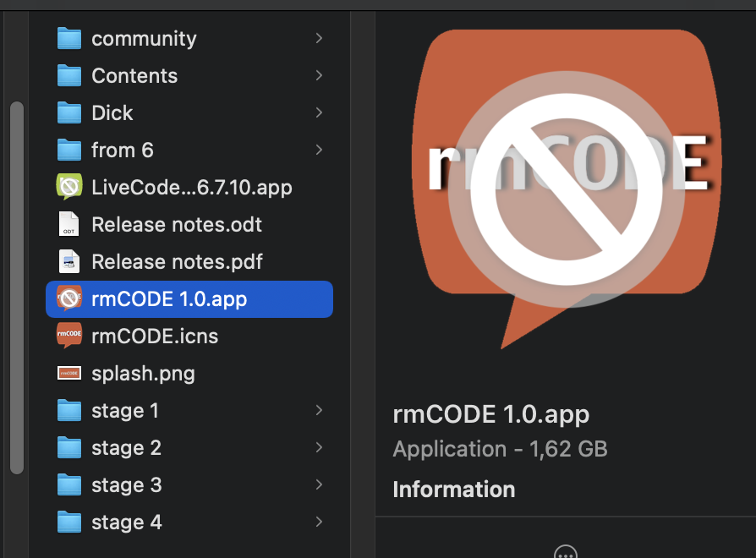756x558 pixels.
Task: Click highlighted 'rmCODE 1.0.app' name in list
Action: [169, 299]
